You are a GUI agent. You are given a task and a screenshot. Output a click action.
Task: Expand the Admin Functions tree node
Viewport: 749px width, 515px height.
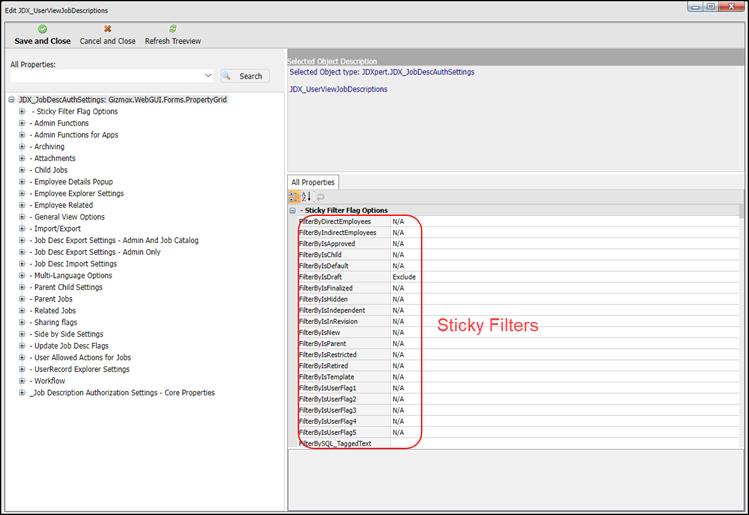22,123
